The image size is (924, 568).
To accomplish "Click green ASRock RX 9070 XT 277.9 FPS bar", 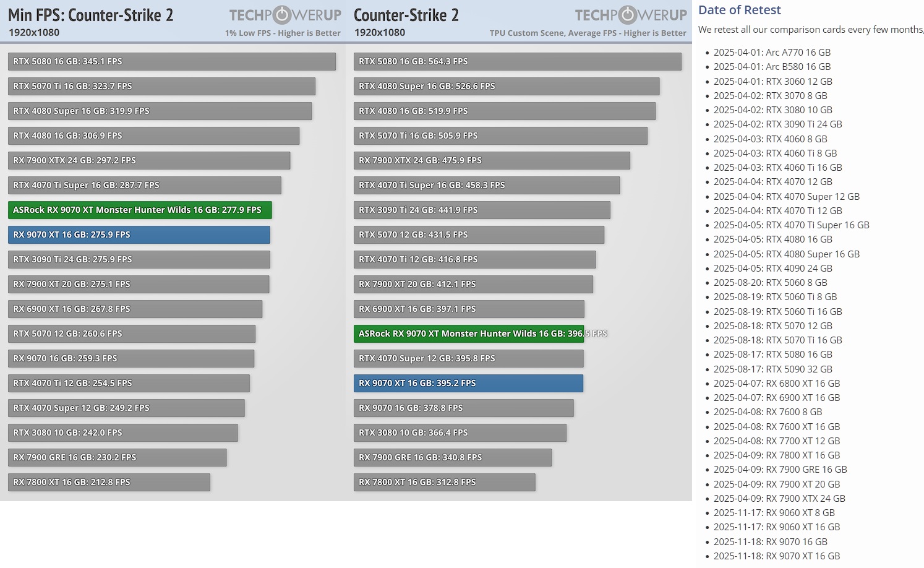I will [x=140, y=210].
